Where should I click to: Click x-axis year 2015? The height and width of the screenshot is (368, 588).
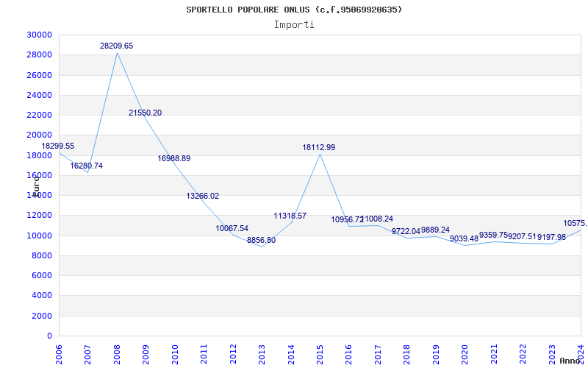(x=320, y=354)
